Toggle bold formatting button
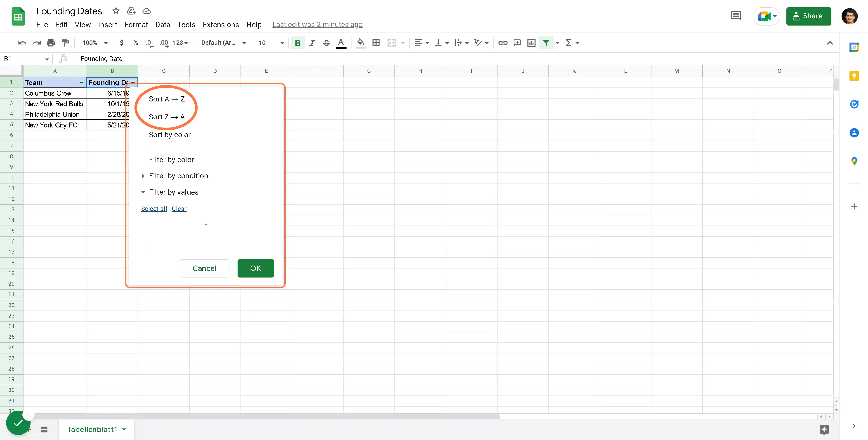 (x=297, y=43)
